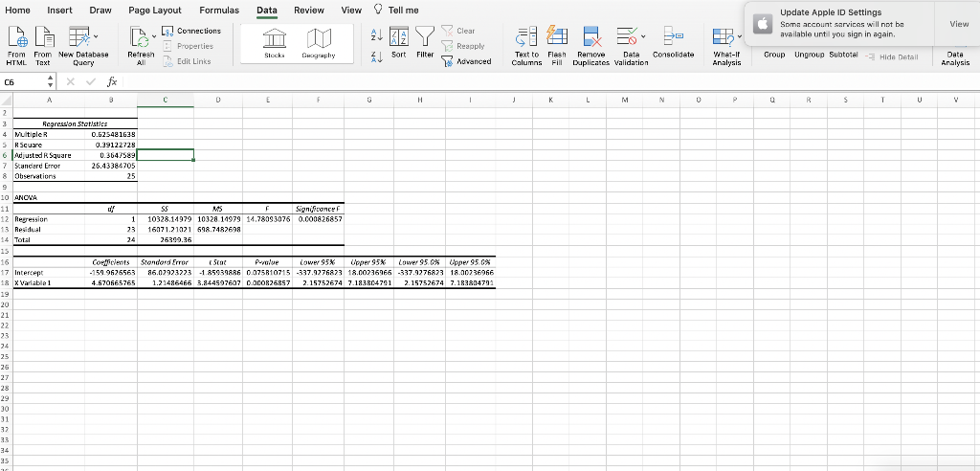This screenshot has width=980, height=471.
Task: Select the Intercept coefficient -159.9626563
Action: pyautogui.click(x=111, y=273)
